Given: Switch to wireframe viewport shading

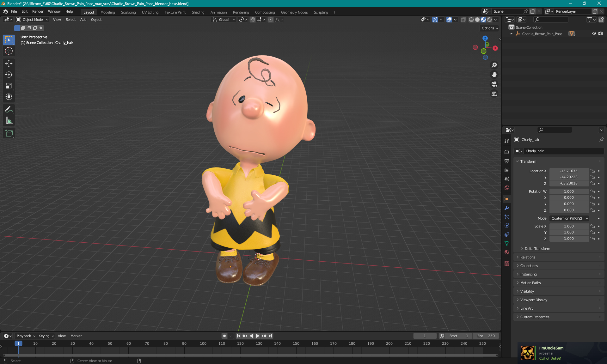Looking at the screenshot, I should click(x=471, y=20).
